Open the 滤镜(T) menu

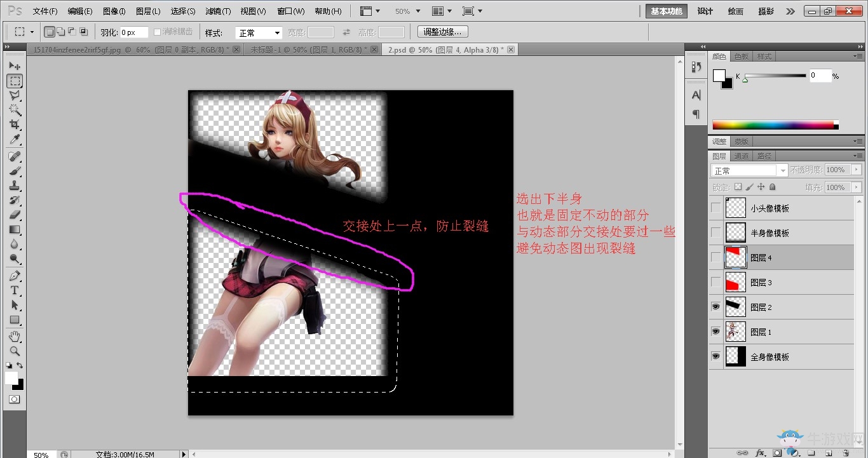coord(218,11)
